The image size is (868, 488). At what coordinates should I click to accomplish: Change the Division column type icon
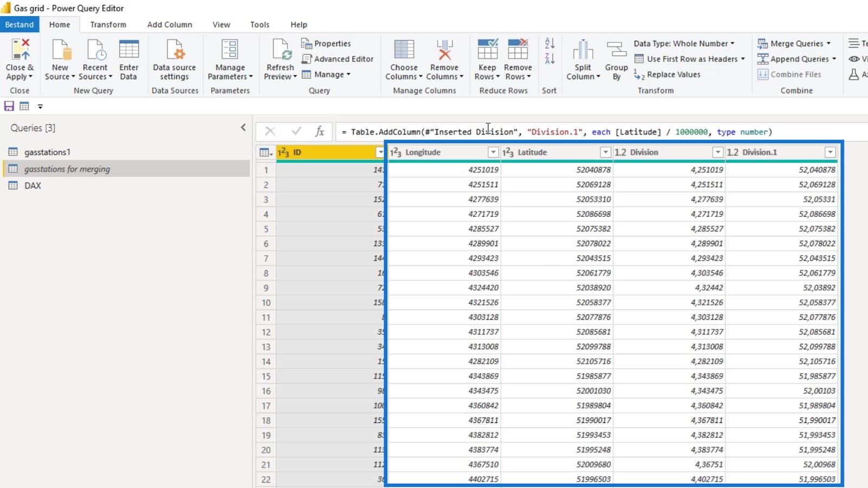(621, 152)
